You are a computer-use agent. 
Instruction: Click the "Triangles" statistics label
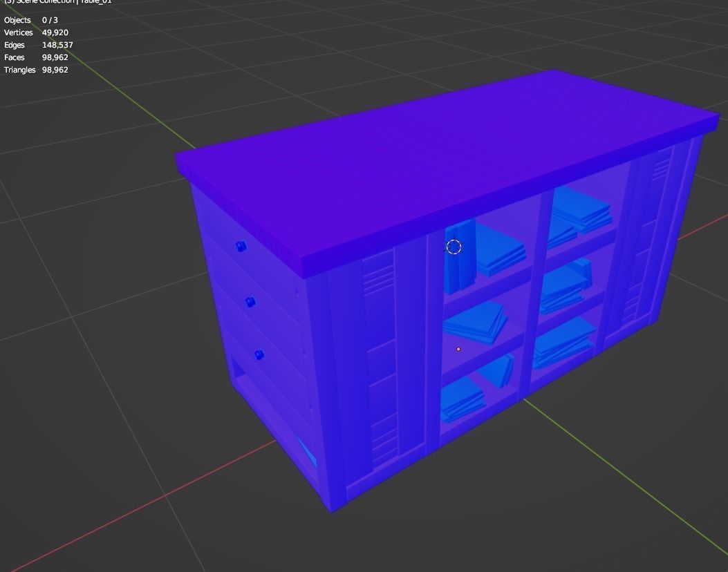20,70
